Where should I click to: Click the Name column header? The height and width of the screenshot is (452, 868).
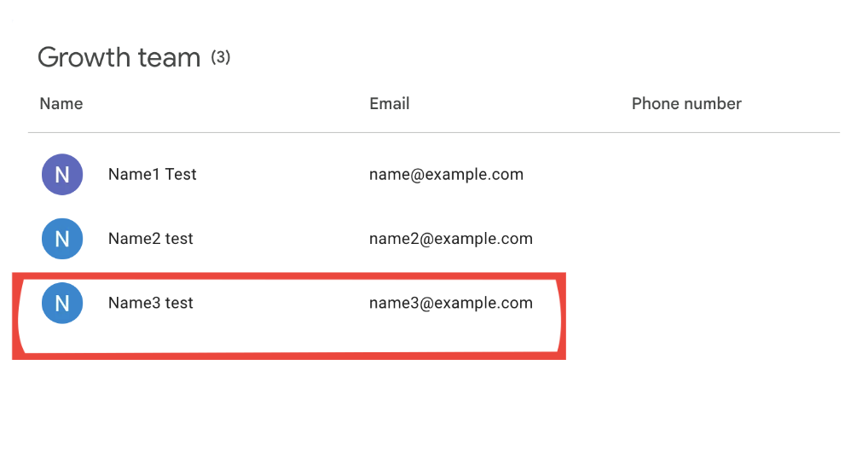(x=61, y=103)
